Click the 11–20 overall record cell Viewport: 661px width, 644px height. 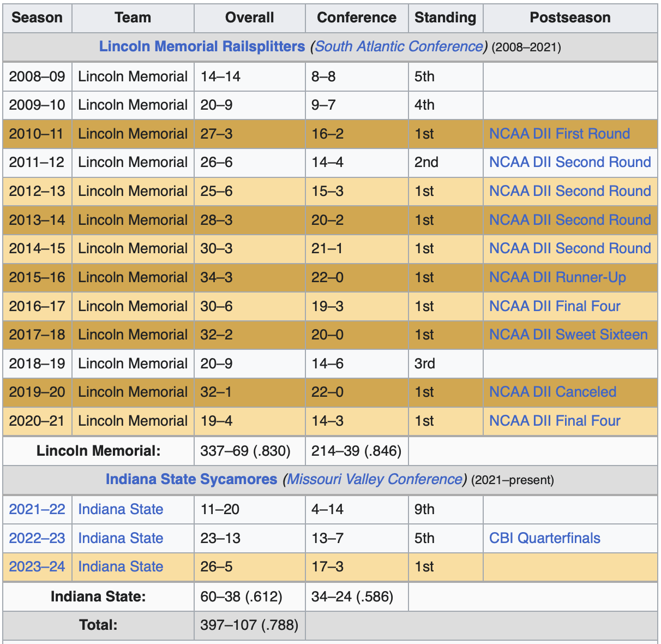click(x=250, y=509)
